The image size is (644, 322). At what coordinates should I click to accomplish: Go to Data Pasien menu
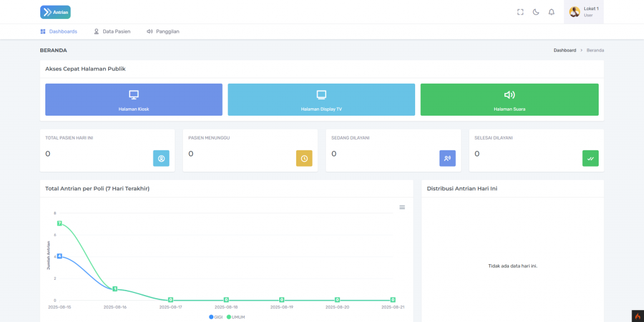tap(112, 31)
